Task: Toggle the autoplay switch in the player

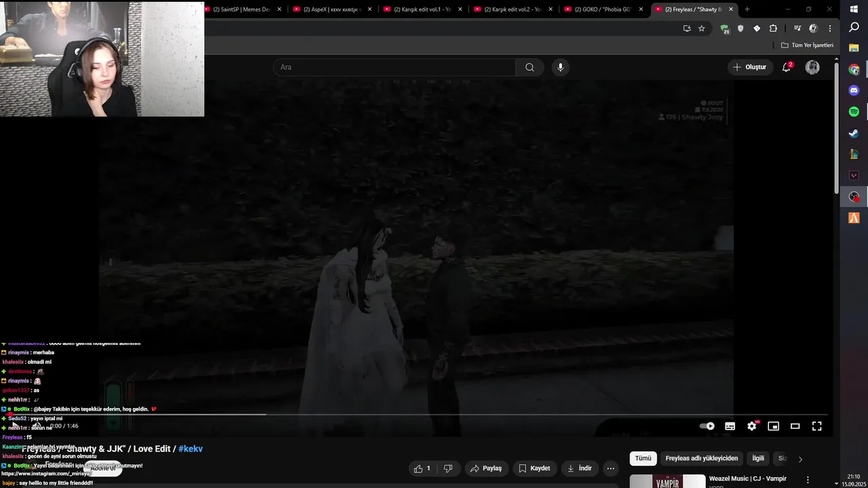Action: click(707, 426)
